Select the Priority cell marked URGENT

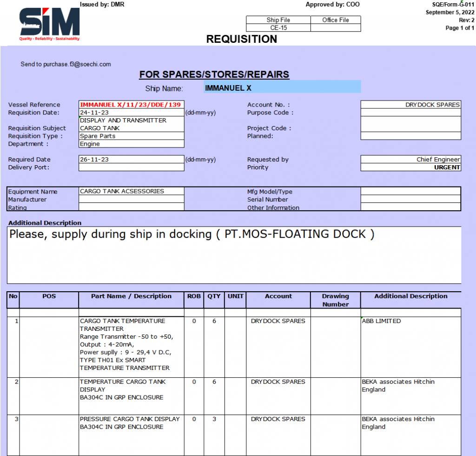coord(410,168)
